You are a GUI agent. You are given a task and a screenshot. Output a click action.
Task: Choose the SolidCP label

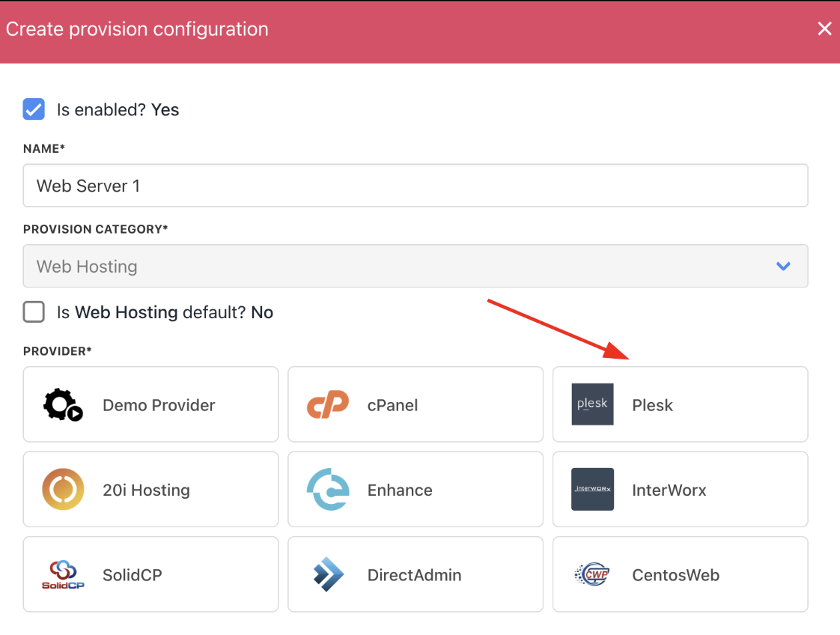(133, 575)
